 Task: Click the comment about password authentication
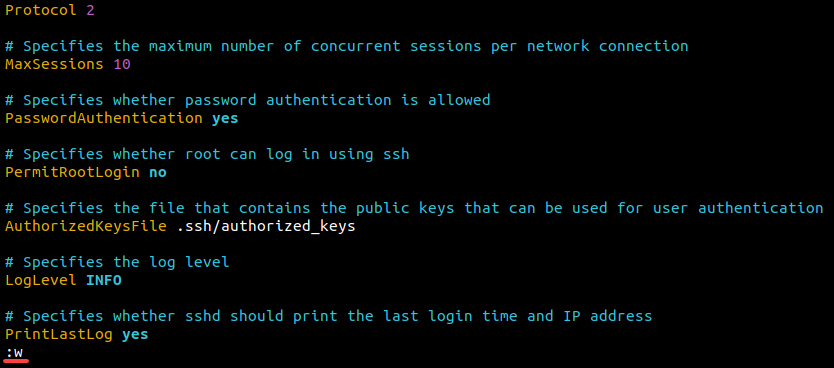coord(248,100)
